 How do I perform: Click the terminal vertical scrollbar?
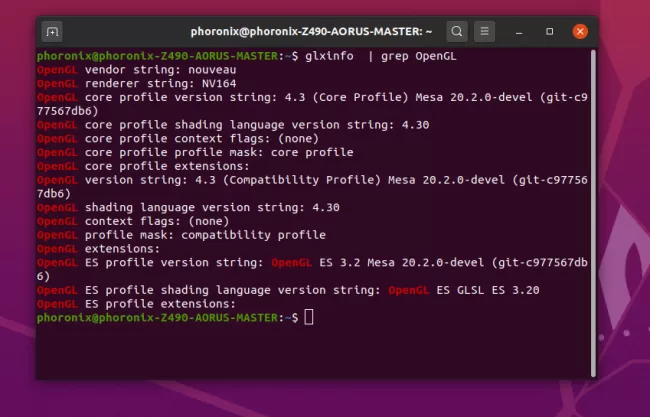click(593, 213)
